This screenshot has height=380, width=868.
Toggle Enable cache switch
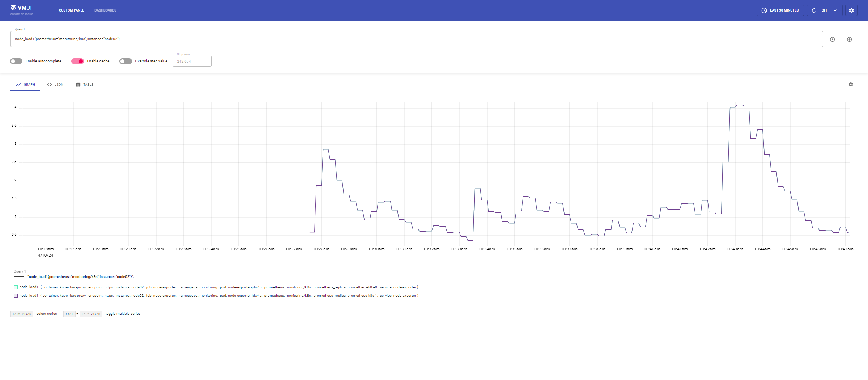pos(77,61)
